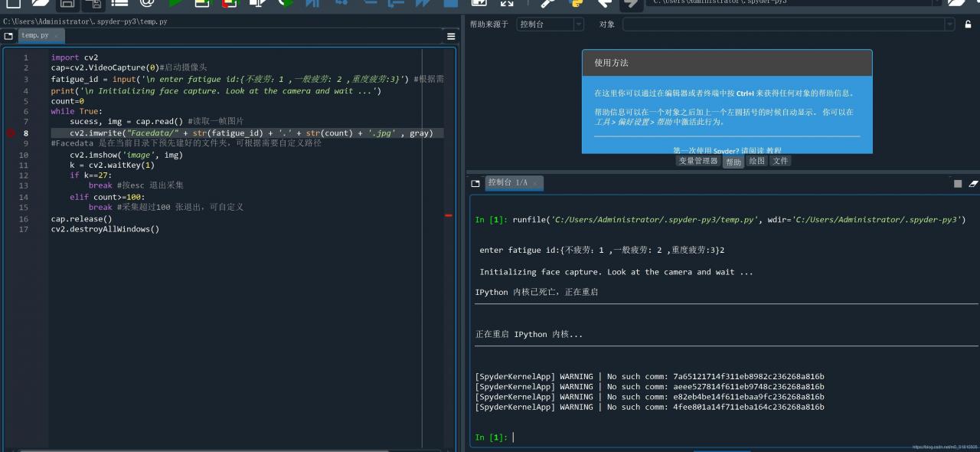This screenshot has width=980, height=452.
Task: Expand the working directory path dropdown
Action: [935, 2]
